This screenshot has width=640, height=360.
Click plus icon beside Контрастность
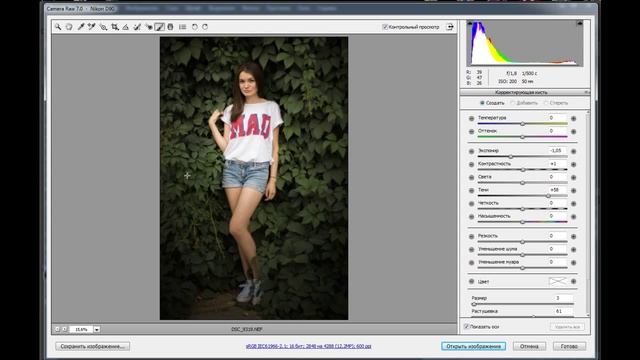click(573, 164)
